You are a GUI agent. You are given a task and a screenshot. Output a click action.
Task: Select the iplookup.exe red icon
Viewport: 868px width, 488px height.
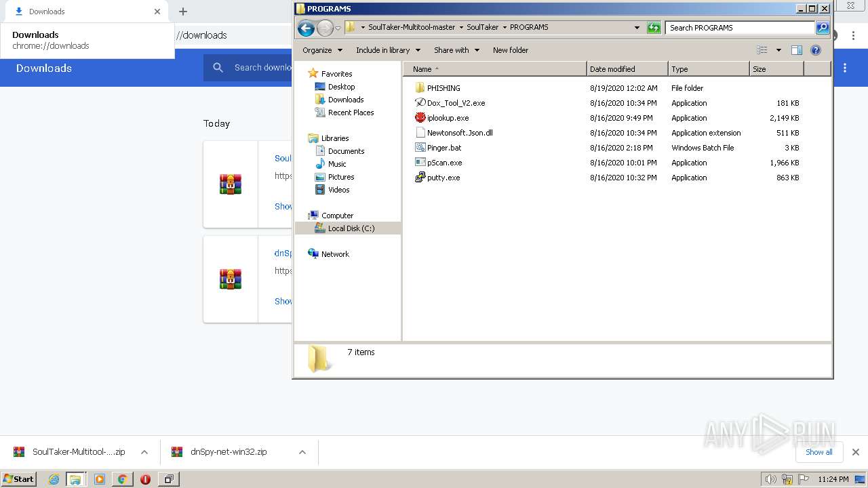tap(420, 118)
